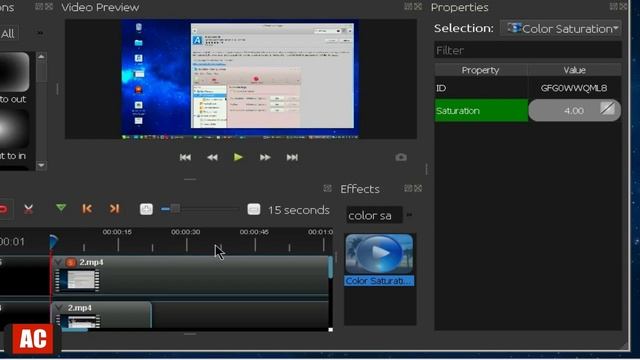Click timeline zoom in button
Image resolution: width=640 pixels, height=360 pixels.
[146, 209]
